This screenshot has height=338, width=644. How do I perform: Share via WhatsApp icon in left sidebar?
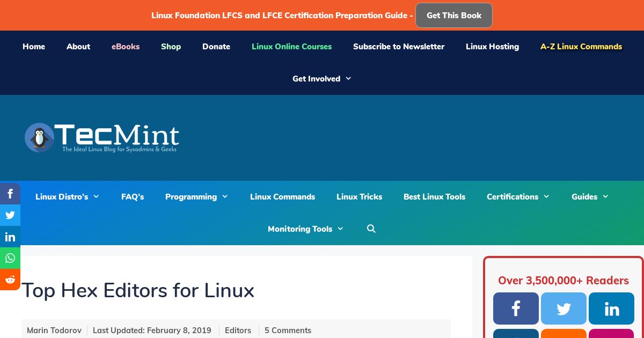(10, 258)
